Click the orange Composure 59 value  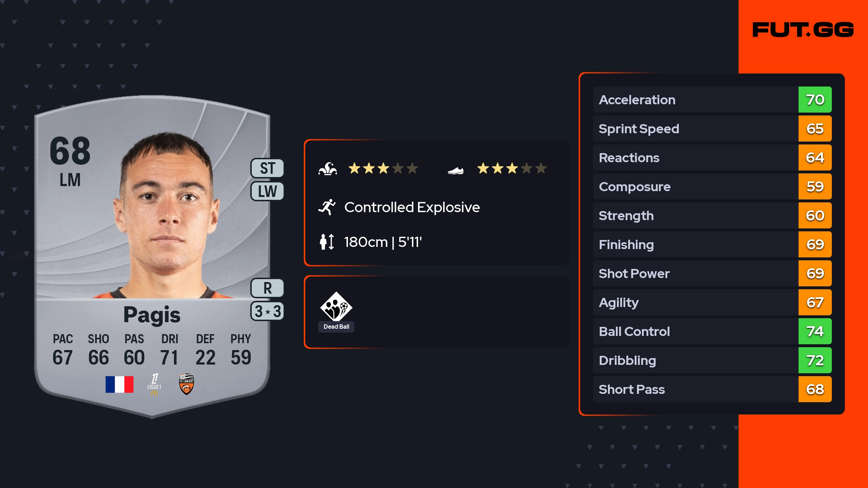pyautogui.click(x=815, y=186)
